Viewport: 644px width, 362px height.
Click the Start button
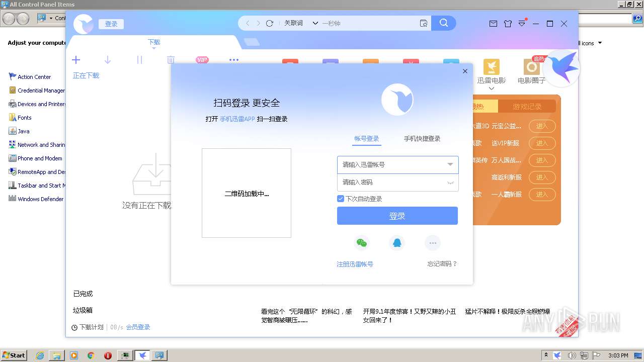[14, 355]
